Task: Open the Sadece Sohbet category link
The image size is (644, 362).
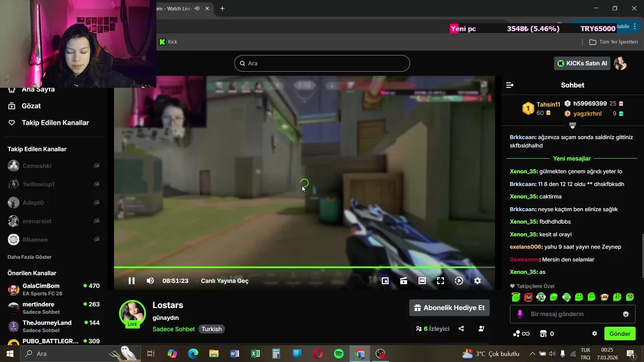Action: click(174, 329)
